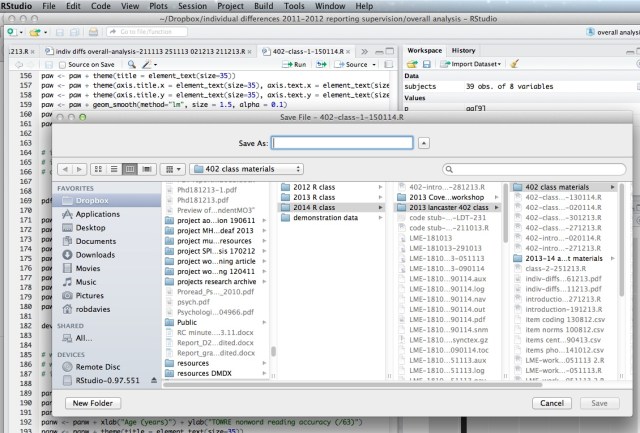Select the Workspace tab
640x433 pixels.
pyautogui.click(x=424, y=51)
